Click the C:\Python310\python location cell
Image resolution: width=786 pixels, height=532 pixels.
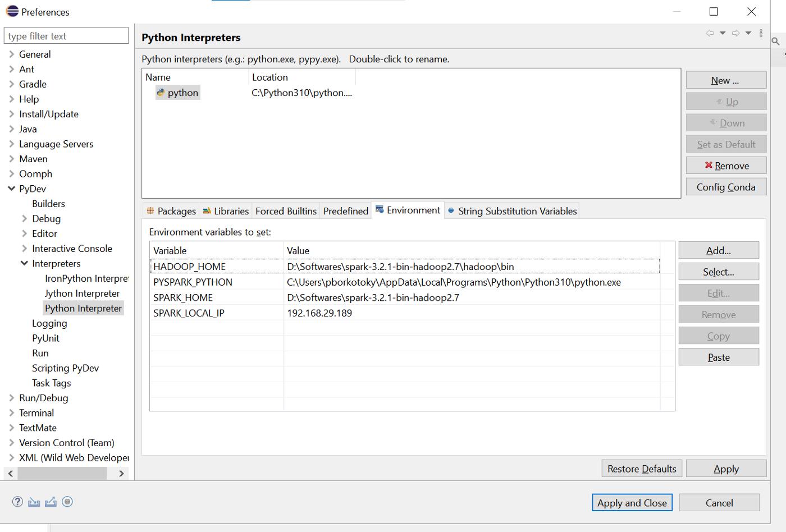coord(301,93)
